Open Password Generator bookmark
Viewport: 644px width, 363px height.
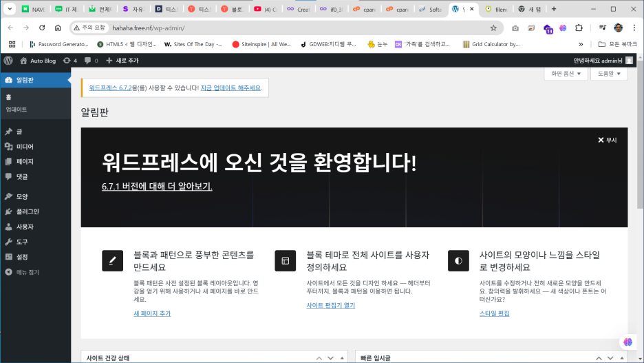[x=59, y=44]
